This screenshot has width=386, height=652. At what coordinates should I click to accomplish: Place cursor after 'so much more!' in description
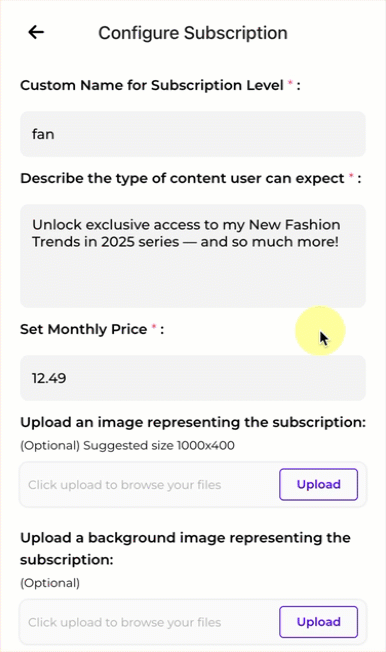tap(340, 242)
